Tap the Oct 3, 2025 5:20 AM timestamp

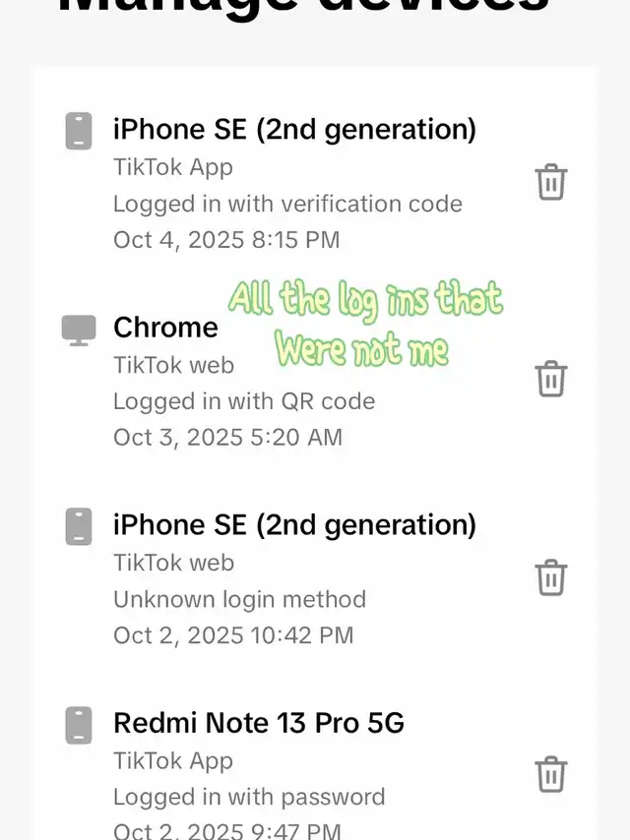coord(227,437)
